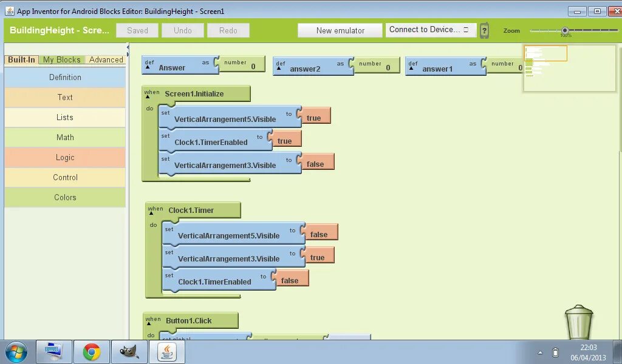Click the Undo button

click(182, 30)
